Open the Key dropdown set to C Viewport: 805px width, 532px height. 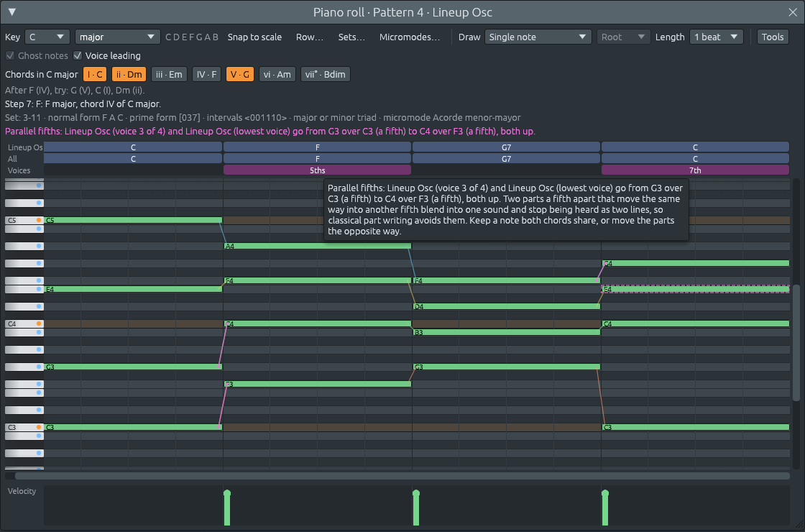(x=47, y=37)
